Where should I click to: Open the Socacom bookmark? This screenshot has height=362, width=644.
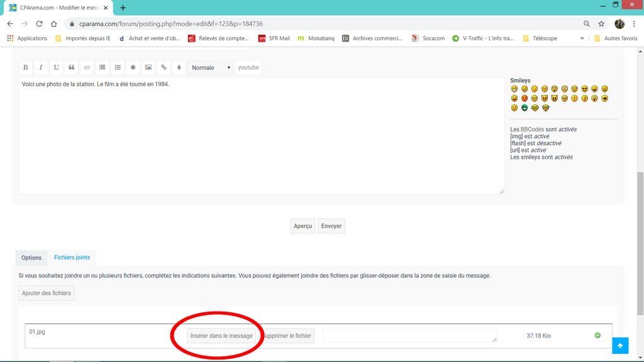[428, 38]
